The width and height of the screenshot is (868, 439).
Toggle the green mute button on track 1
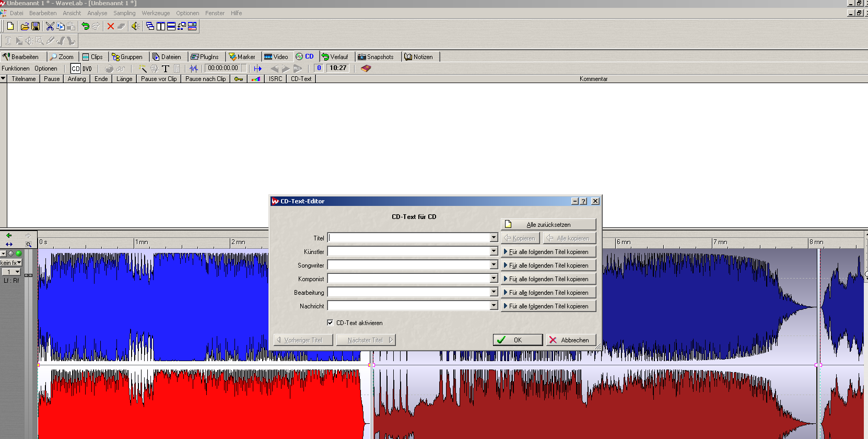tap(19, 253)
